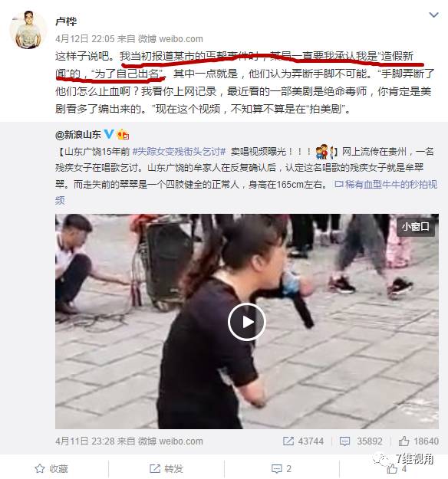View the original post's 43744 reposts
The width and height of the screenshot is (448, 479).
(x=303, y=441)
